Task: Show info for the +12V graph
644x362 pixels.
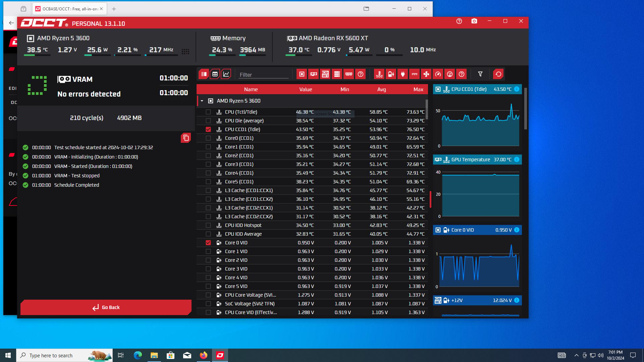Action: tap(517, 300)
